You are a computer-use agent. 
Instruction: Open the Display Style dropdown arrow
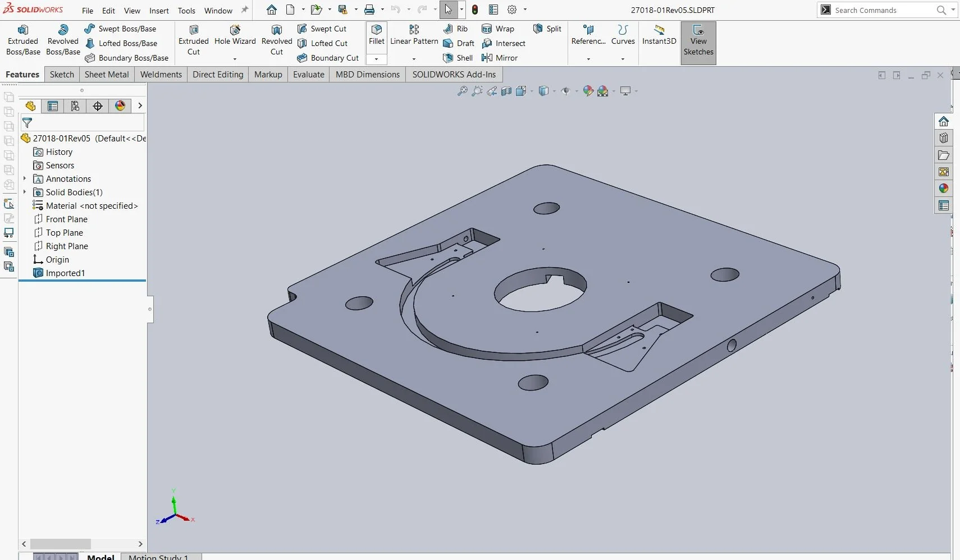click(x=554, y=91)
